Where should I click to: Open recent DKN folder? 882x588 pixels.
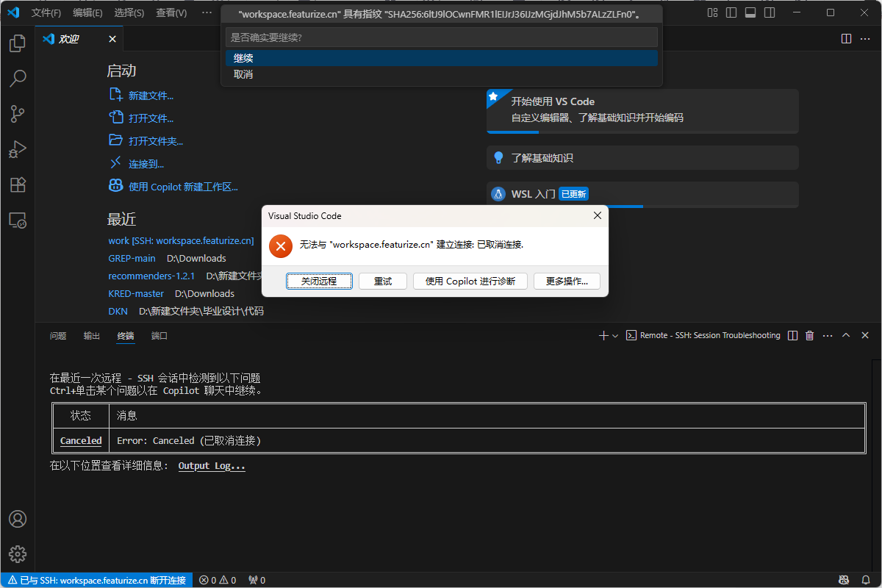(118, 311)
